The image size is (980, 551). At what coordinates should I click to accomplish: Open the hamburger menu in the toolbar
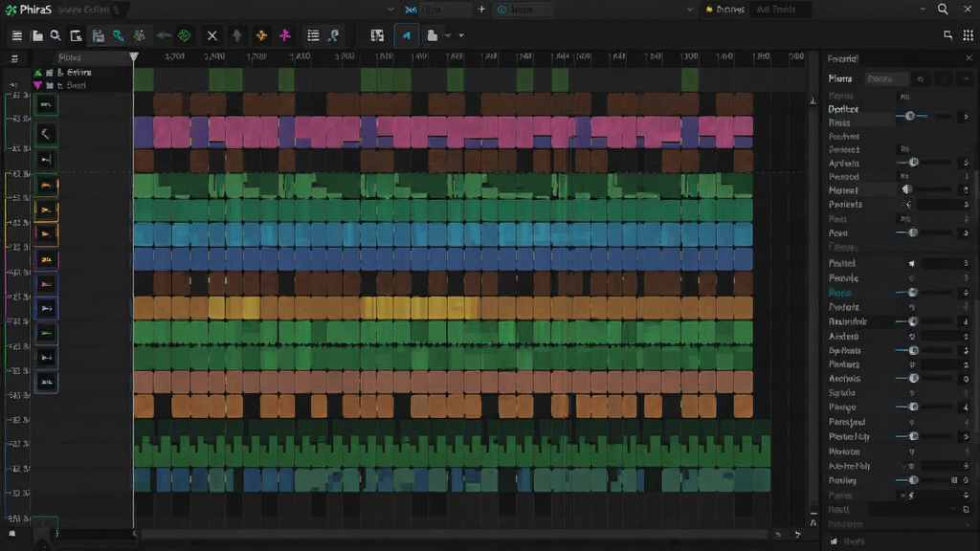(17, 35)
